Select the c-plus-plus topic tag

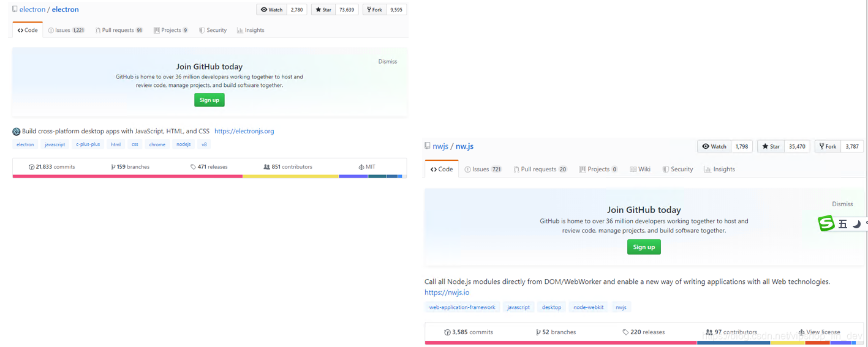[x=88, y=144]
